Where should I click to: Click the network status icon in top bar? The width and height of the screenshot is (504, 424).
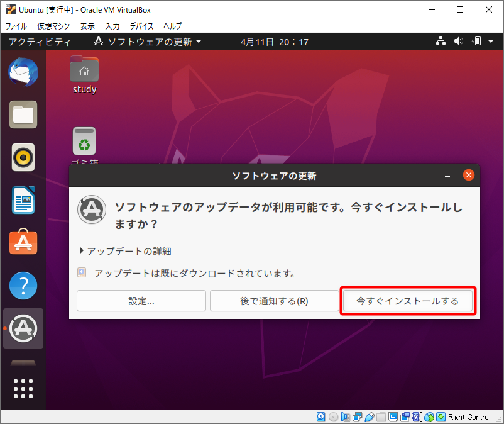[x=441, y=41]
